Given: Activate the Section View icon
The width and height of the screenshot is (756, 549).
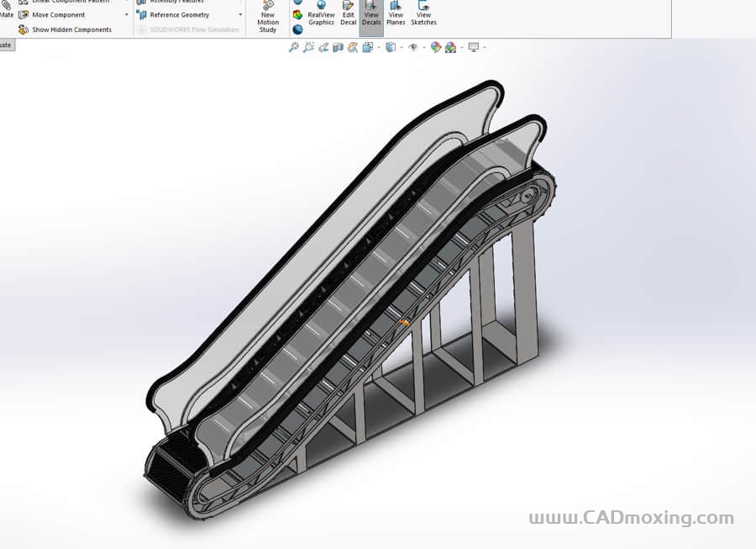Looking at the screenshot, I should point(338,47).
